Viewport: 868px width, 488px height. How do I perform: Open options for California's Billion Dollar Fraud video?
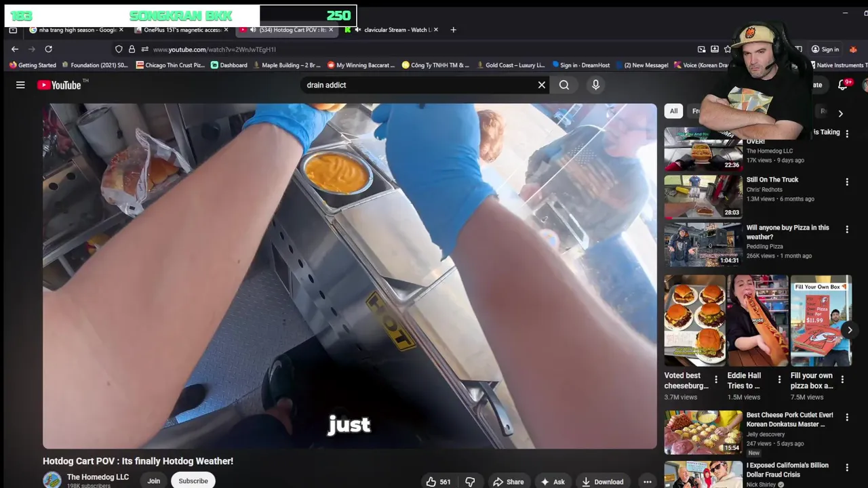(847, 468)
